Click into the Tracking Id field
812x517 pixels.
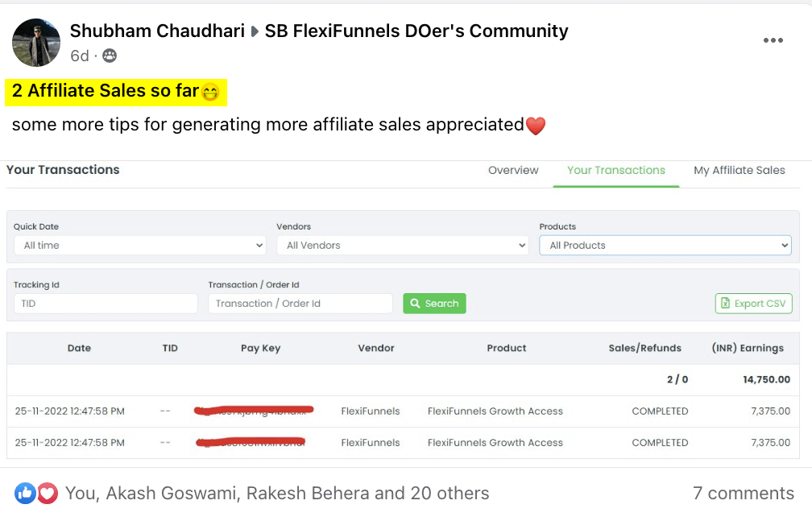coord(106,304)
